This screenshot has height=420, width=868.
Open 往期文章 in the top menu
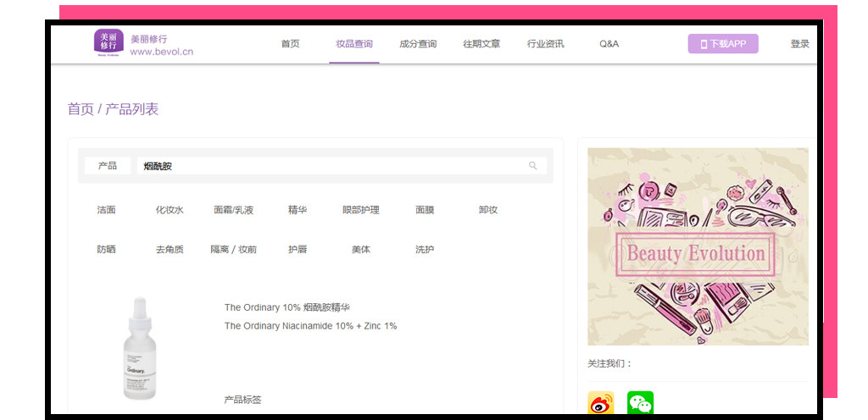[x=481, y=44]
